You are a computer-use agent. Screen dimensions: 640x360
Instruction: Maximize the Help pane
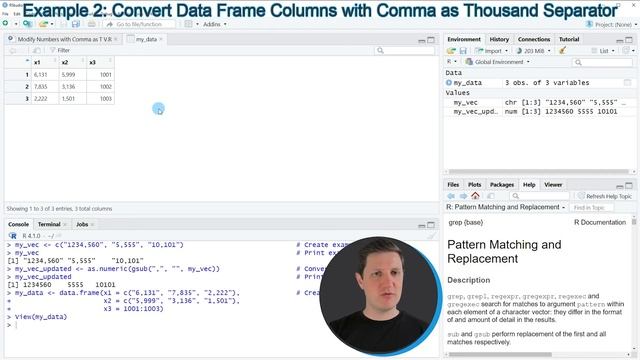pyautogui.click(x=629, y=185)
